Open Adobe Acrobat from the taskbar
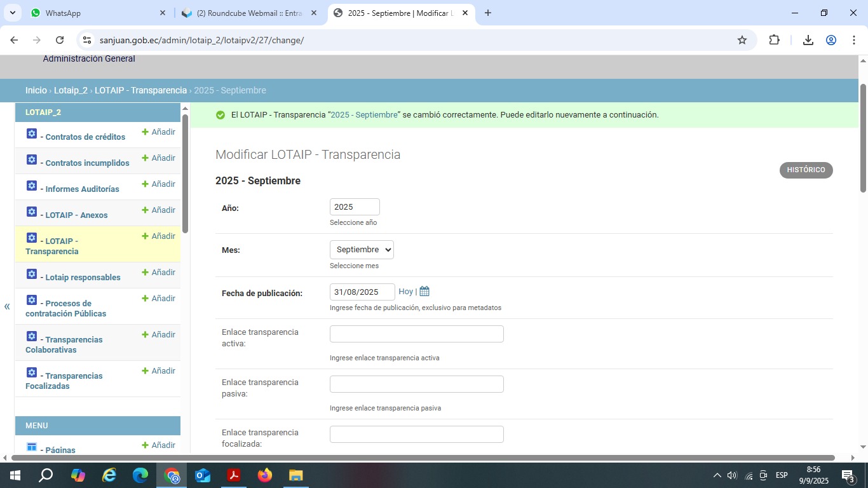This screenshot has height=488, width=868. tap(234, 475)
